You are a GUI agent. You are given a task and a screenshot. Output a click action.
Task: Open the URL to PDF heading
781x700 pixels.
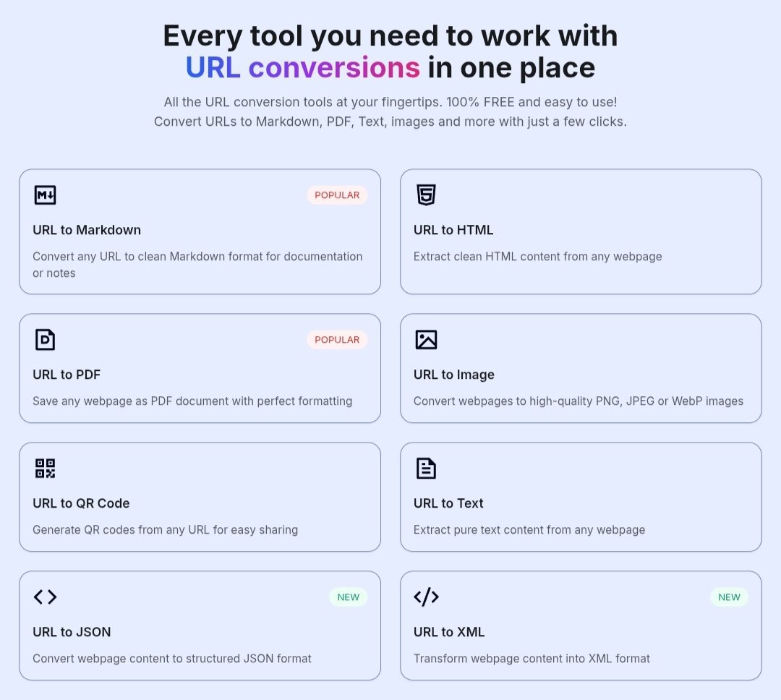[x=67, y=375]
